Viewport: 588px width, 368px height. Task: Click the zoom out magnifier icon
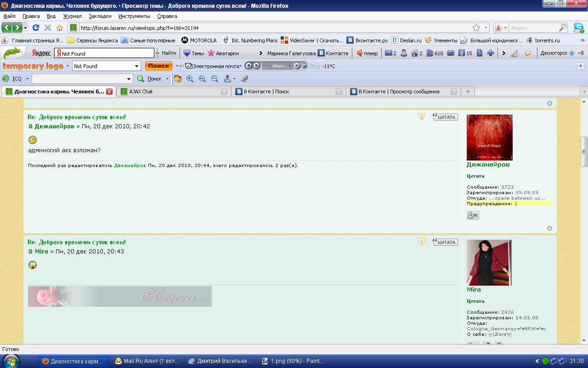215,79
